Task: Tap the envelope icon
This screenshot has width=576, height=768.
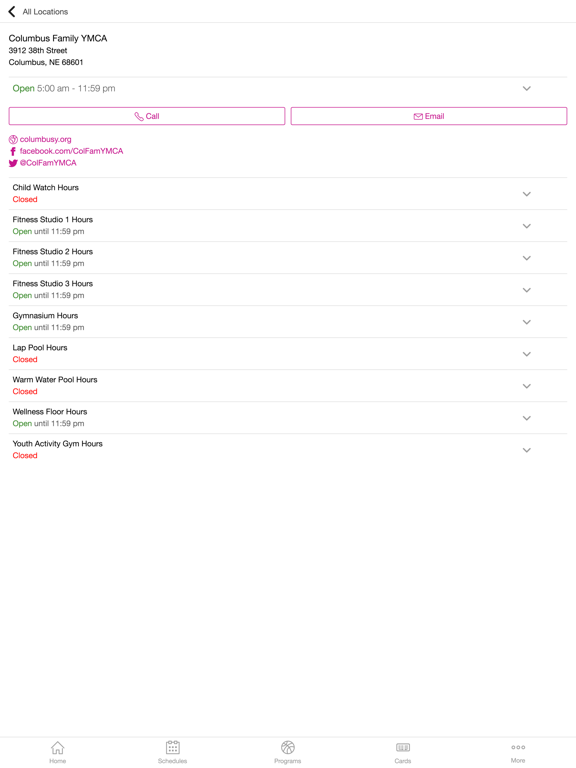Action: tap(418, 117)
